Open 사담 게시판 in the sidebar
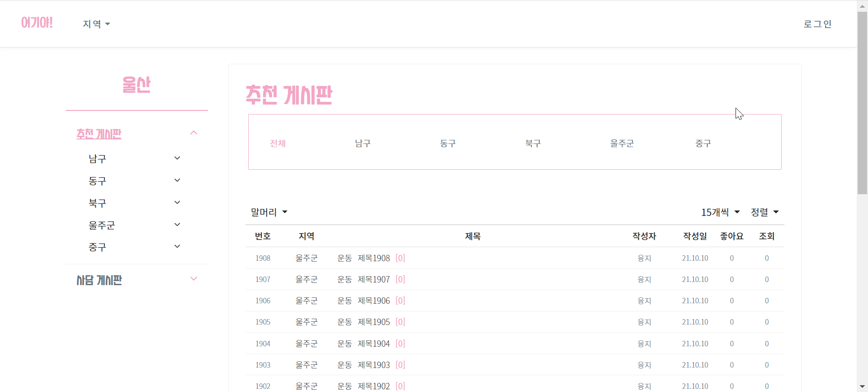Viewport: 868px width, 392px height. 99,280
